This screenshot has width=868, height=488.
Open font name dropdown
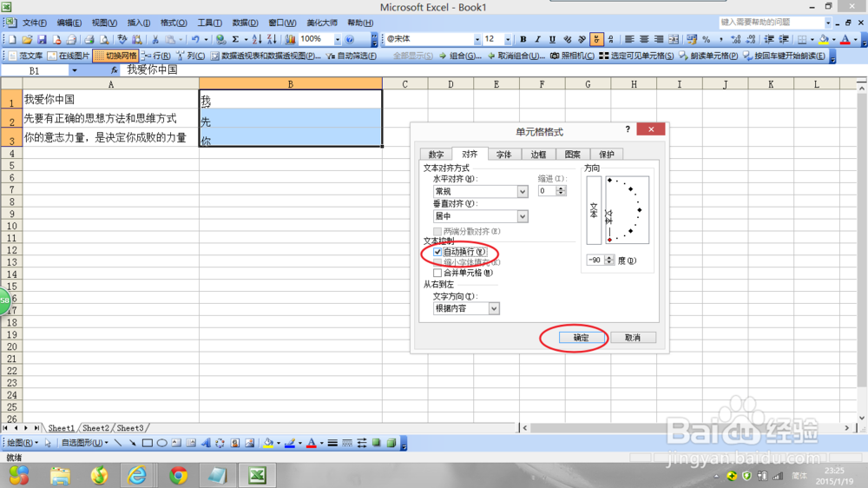pos(477,39)
